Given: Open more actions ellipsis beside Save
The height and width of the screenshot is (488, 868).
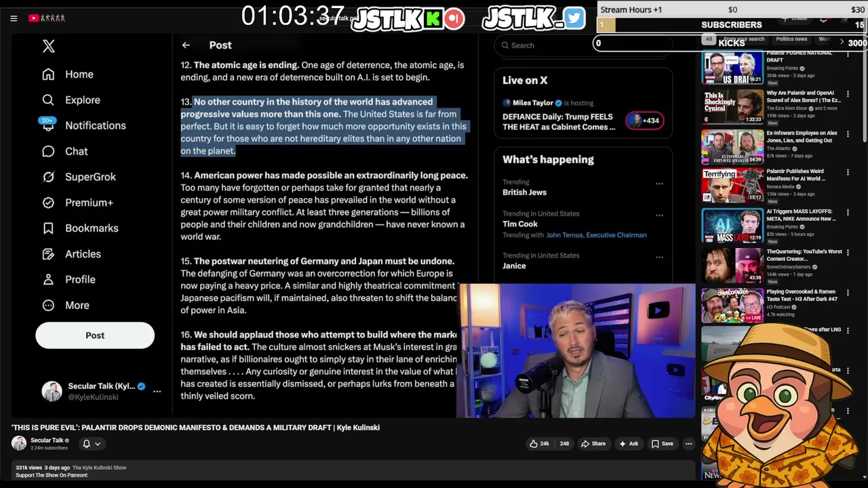Looking at the screenshot, I should 688,444.
